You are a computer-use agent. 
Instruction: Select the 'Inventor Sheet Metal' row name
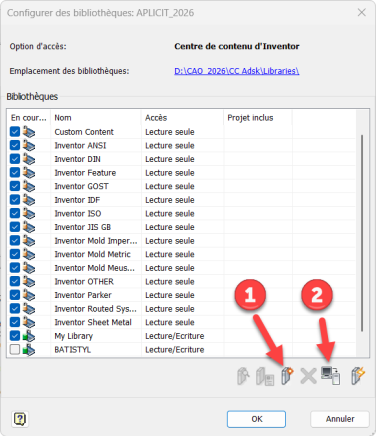tap(93, 322)
